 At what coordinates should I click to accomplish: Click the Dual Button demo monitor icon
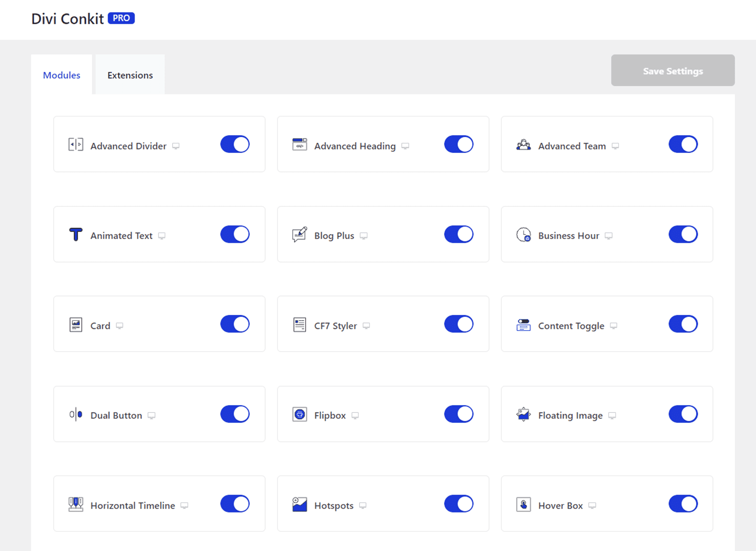[x=152, y=415]
